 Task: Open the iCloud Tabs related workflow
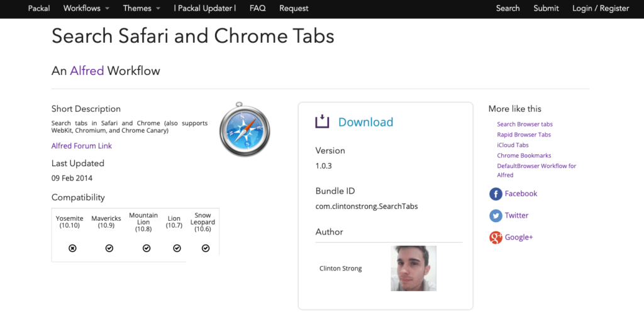click(x=513, y=145)
